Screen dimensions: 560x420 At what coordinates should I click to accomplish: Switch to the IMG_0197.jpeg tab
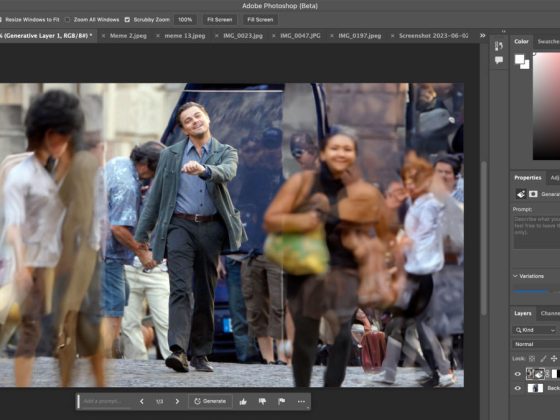pos(360,36)
